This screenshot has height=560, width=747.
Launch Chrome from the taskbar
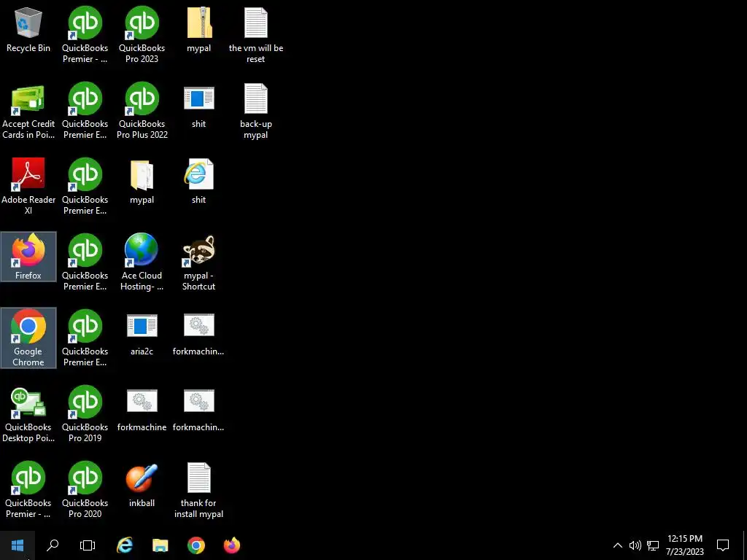click(x=196, y=545)
